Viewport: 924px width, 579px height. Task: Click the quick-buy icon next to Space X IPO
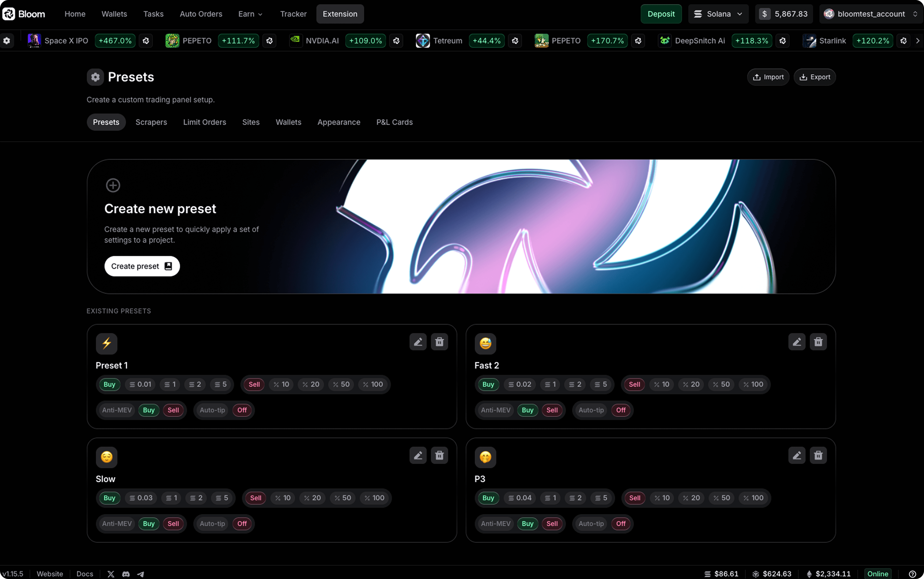[x=146, y=41]
